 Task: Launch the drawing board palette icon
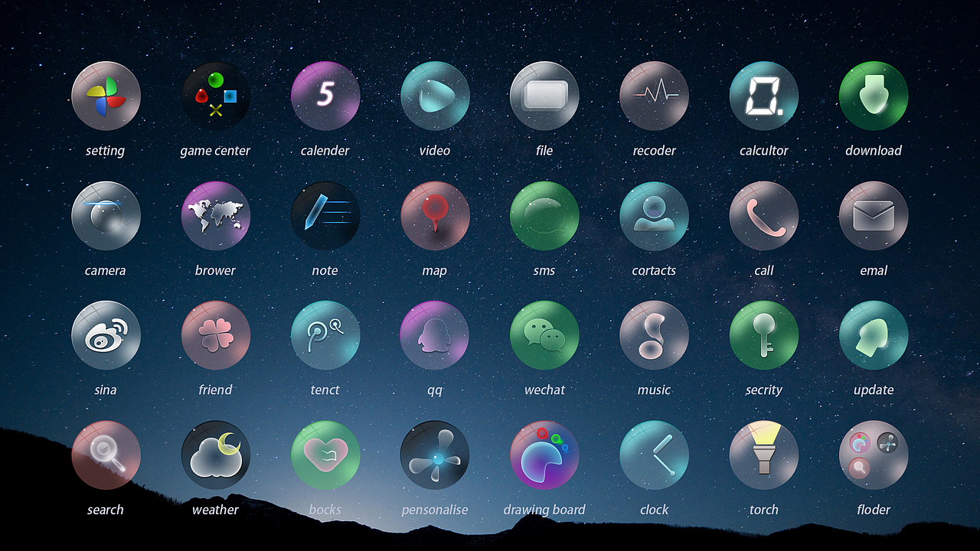(544, 455)
